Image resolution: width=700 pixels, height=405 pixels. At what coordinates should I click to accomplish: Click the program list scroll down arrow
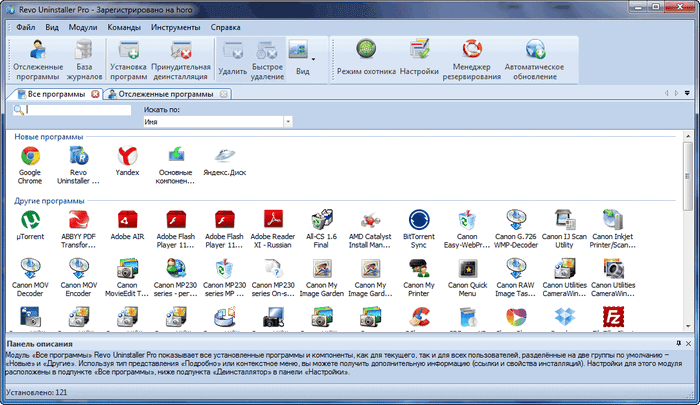tap(688, 326)
